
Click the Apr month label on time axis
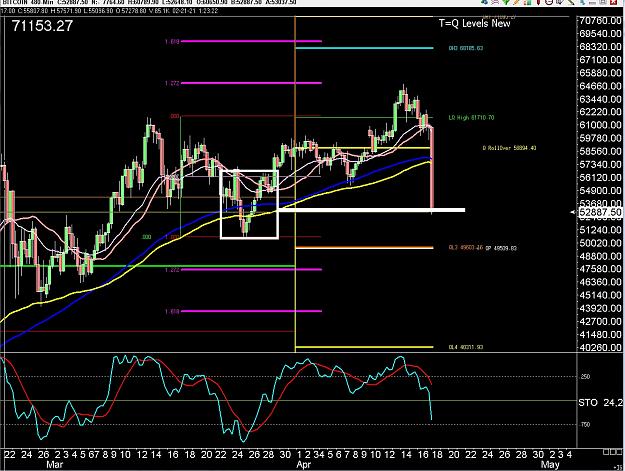click(x=304, y=465)
